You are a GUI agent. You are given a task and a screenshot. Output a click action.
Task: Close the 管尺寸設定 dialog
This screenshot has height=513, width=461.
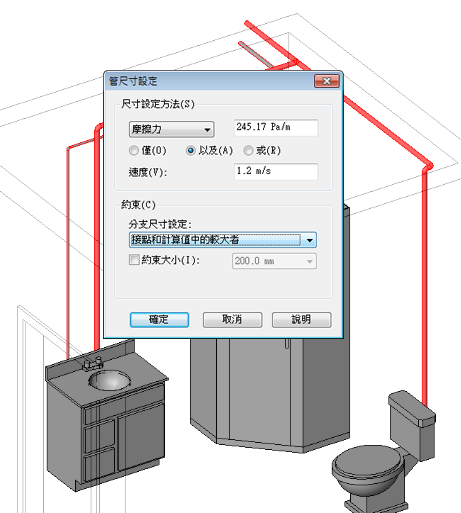click(x=326, y=81)
